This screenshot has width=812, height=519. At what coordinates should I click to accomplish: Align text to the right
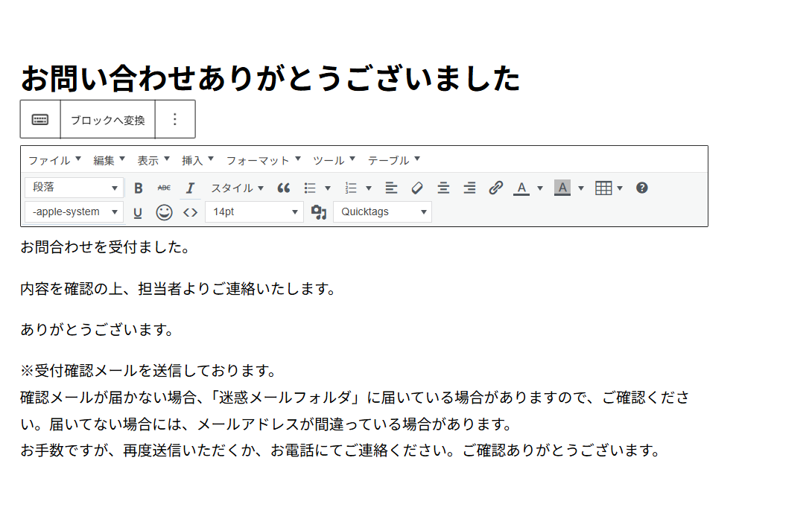pos(469,188)
